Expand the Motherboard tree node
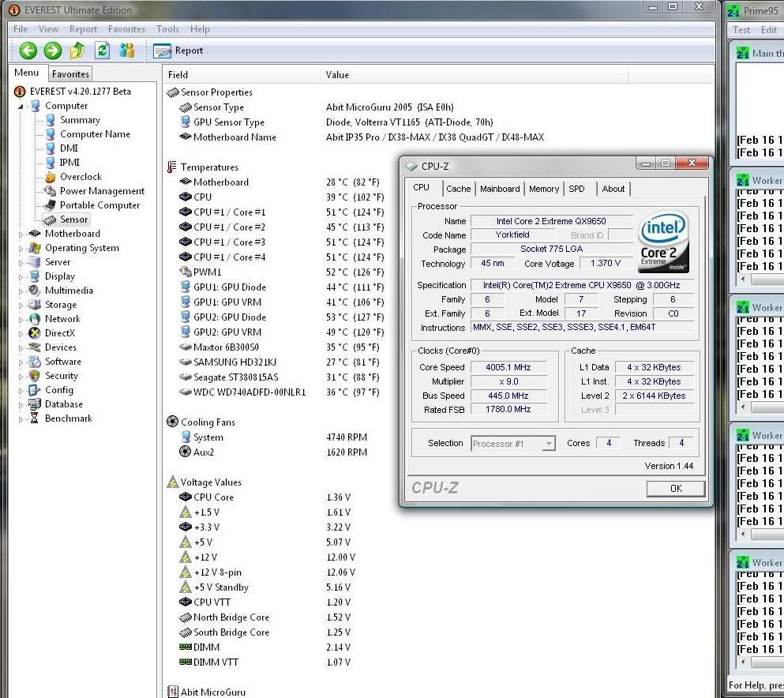The height and width of the screenshot is (698, 784). (21, 234)
